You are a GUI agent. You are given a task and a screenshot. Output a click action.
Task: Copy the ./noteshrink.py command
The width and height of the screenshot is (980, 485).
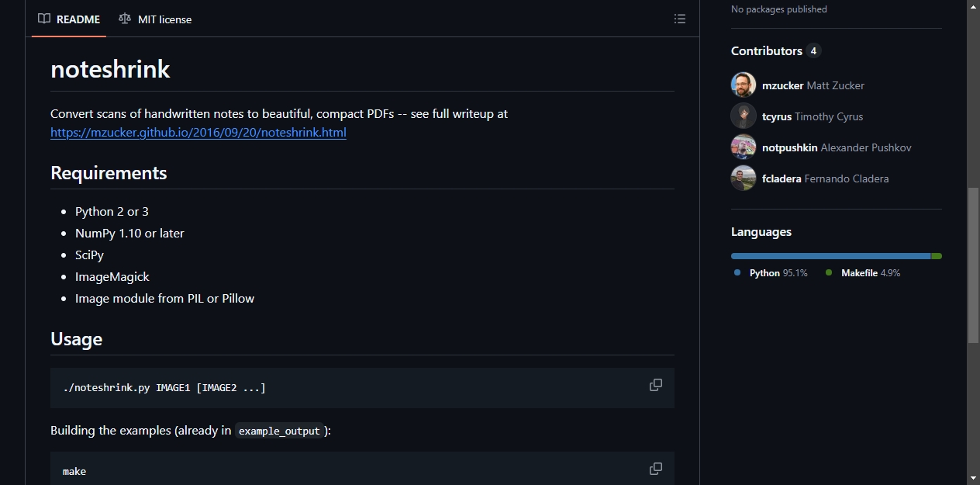(x=656, y=385)
